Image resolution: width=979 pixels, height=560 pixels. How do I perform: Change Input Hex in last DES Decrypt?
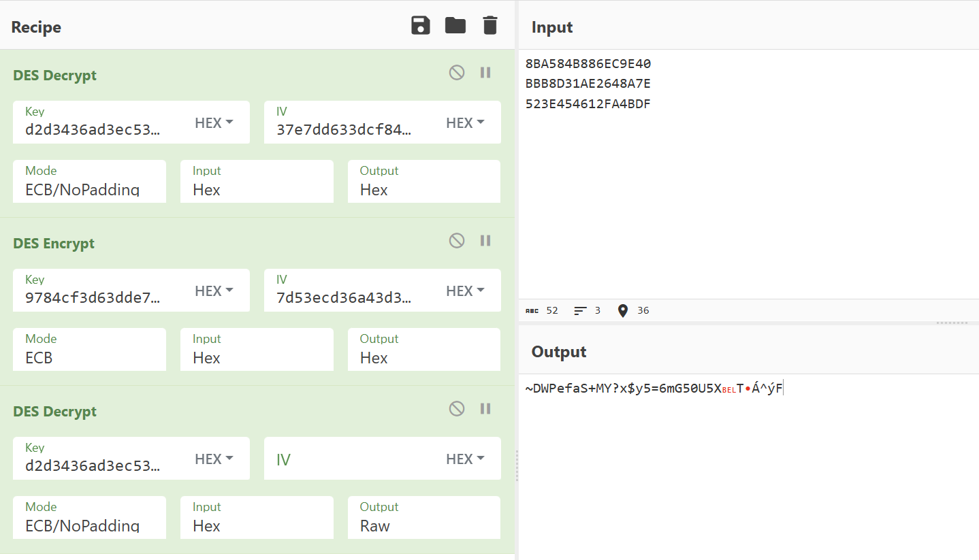click(257, 517)
